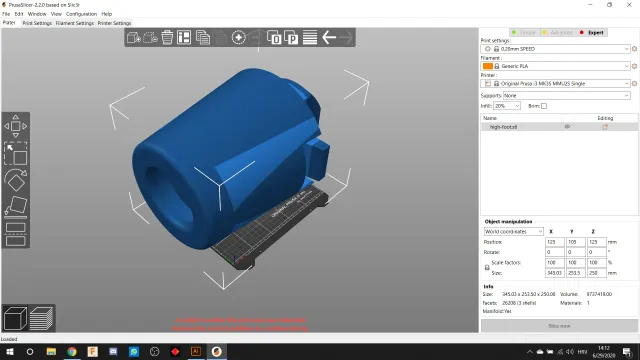Open the Printer preset dropdown

pos(556,83)
